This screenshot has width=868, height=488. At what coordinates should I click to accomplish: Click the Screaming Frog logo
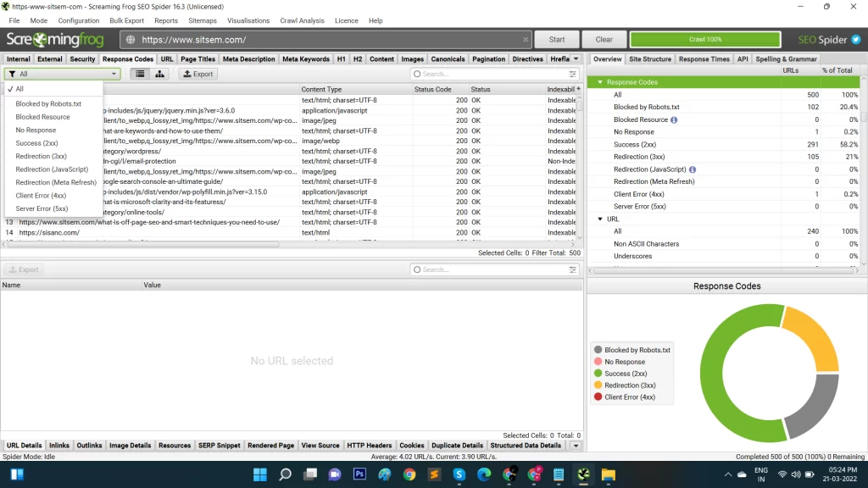point(55,40)
